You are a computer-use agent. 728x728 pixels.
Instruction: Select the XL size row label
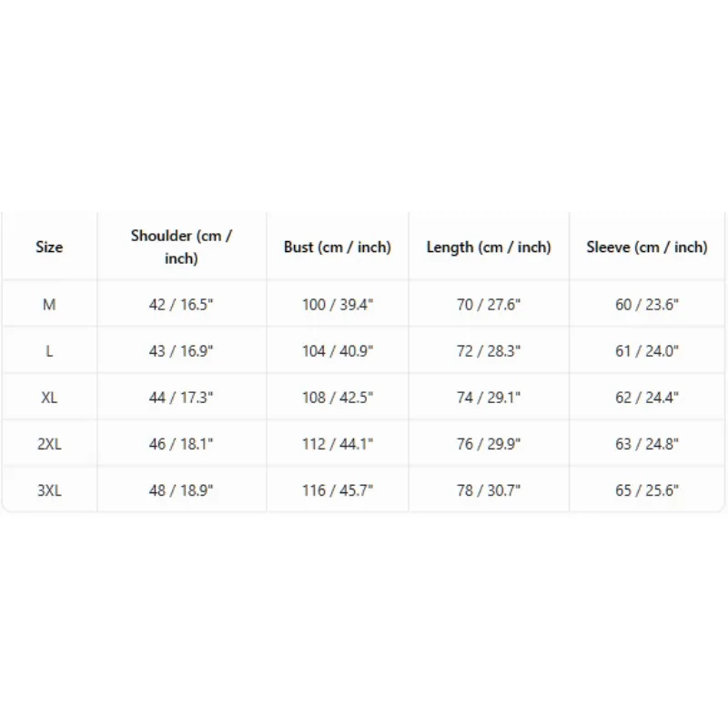[49, 398]
